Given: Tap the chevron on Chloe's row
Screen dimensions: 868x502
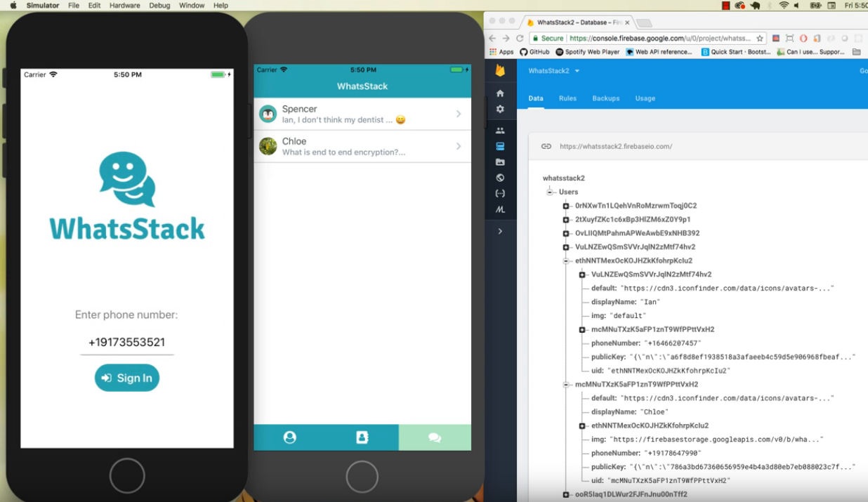Looking at the screenshot, I should pos(459,146).
